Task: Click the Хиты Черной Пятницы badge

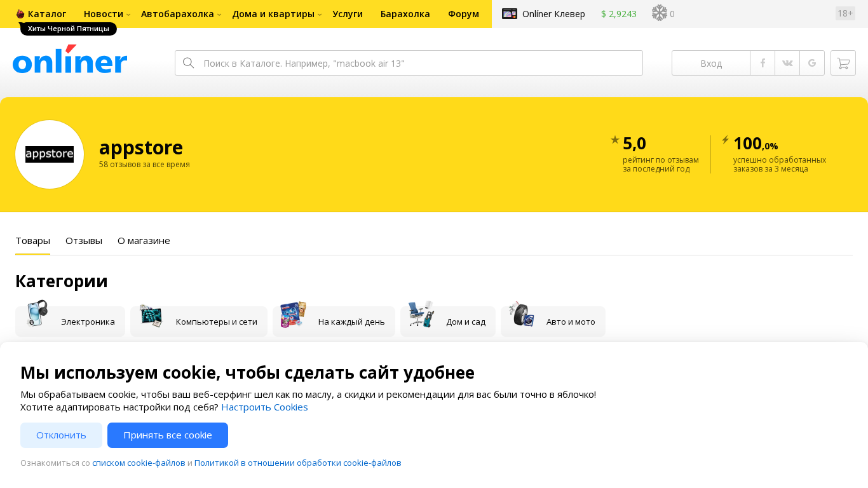Action: (x=69, y=29)
